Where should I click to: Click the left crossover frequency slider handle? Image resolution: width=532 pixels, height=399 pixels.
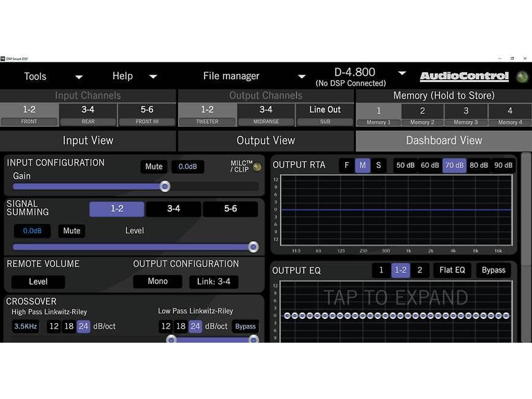click(x=171, y=339)
